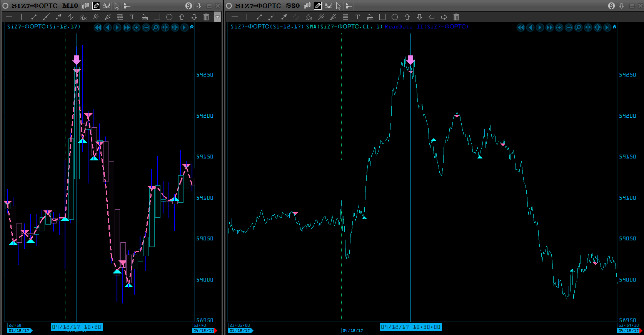The width and height of the screenshot is (644, 335).
Task: Click the zoom in button on M10 chart
Action: coord(137,27)
